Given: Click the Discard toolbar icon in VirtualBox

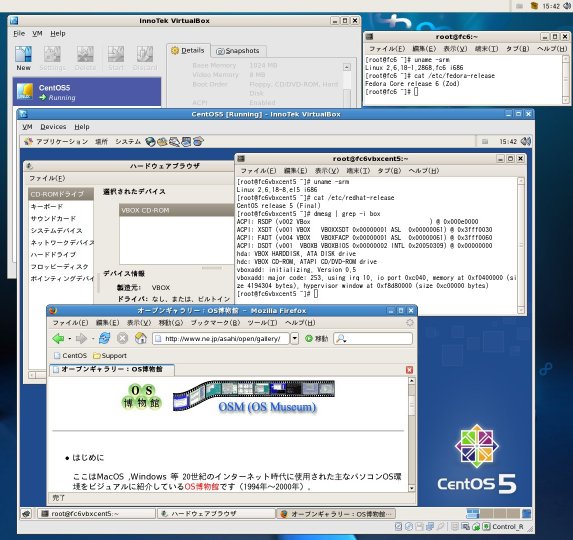Looking at the screenshot, I should pyautogui.click(x=145, y=58).
